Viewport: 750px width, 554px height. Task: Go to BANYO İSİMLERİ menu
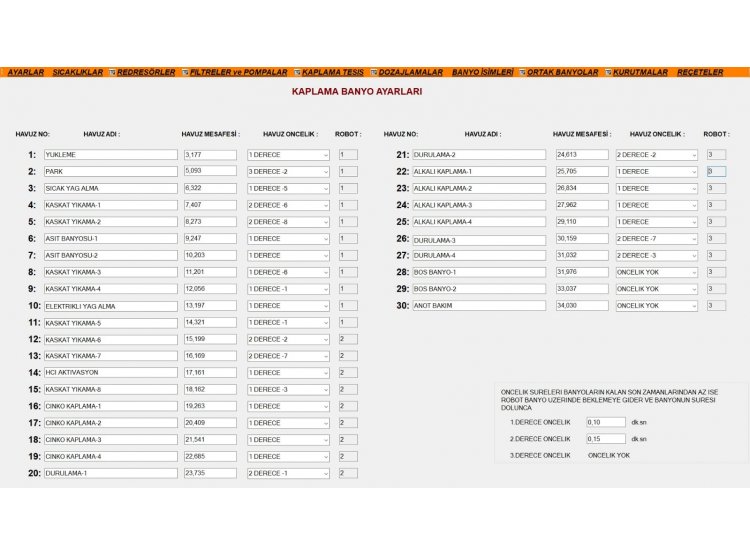click(482, 73)
